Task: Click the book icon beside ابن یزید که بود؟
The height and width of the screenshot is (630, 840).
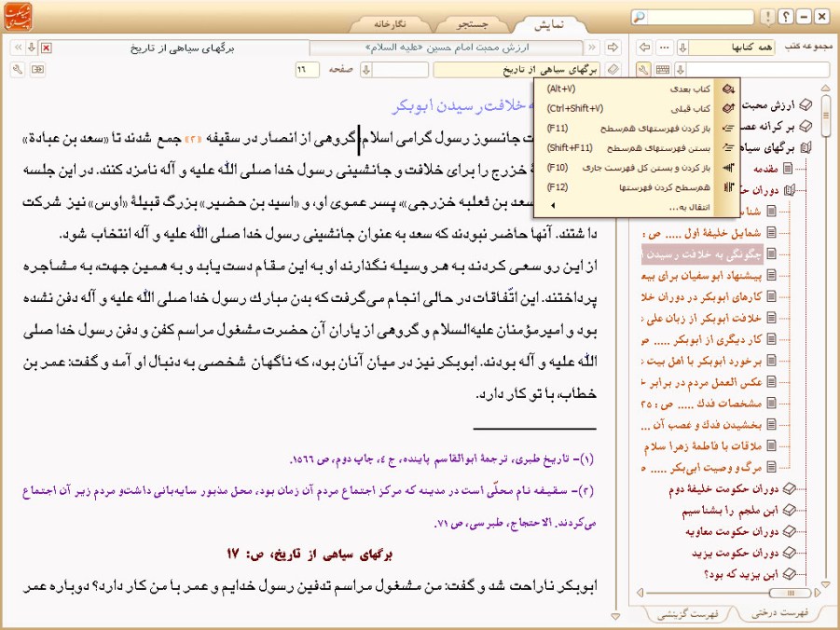Action: (x=789, y=574)
